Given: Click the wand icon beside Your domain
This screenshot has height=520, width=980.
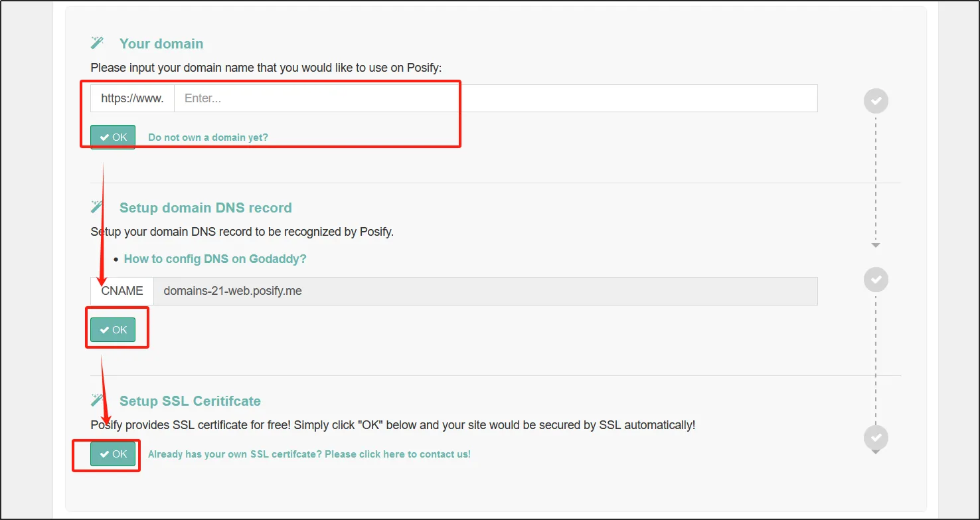Looking at the screenshot, I should pos(98,43).
